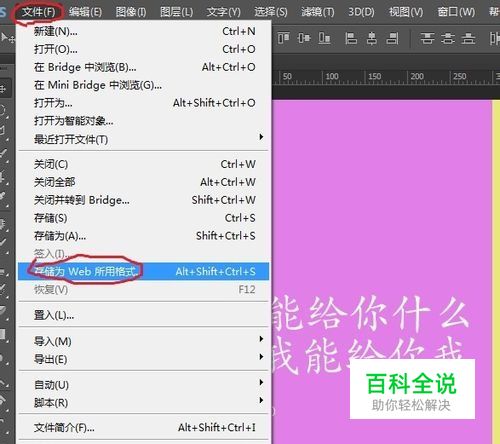Open the 选择(S) menu
This screenshot has width=500, height=444.
(x=270, y=12)
